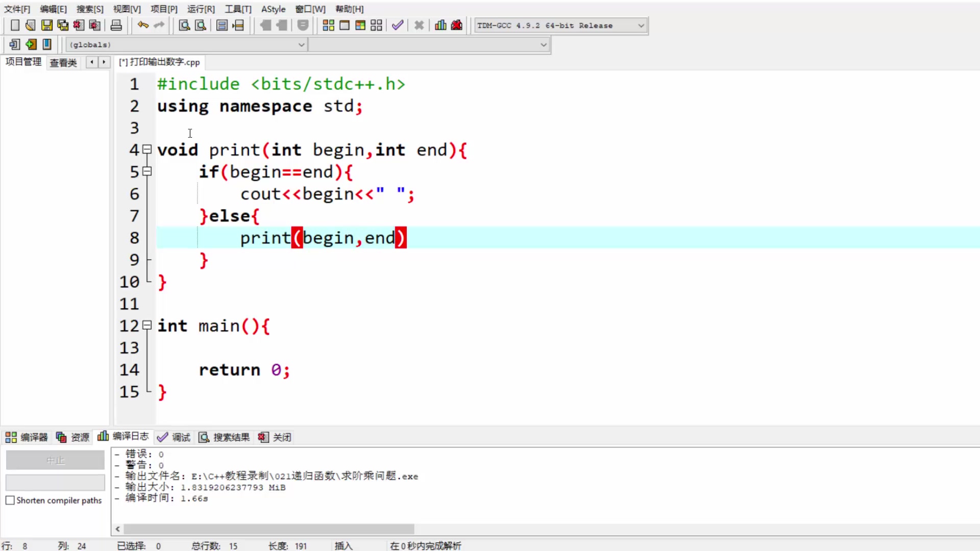Click the compile log horizontal scrollbar
The width and height of the screenshot is (980, 551).
(268, 529)
